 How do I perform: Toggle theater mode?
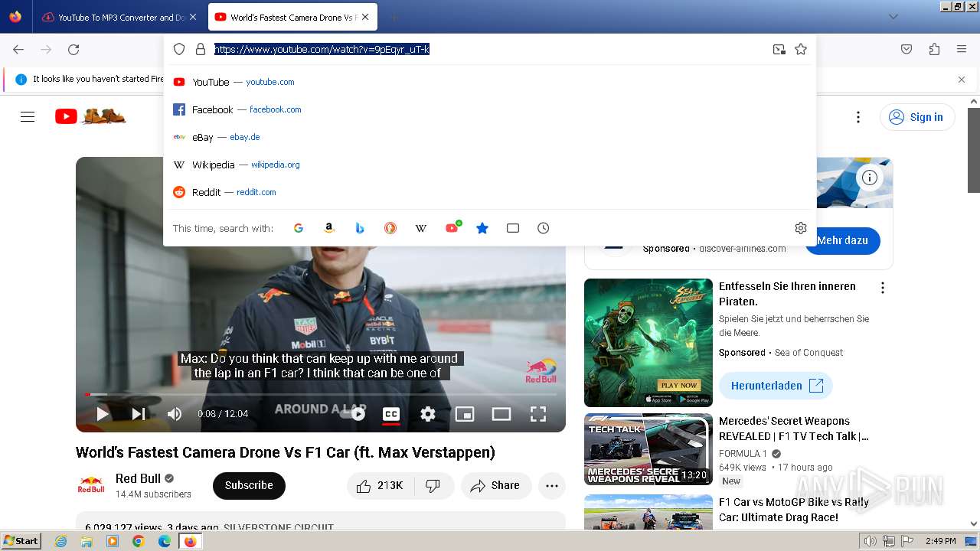pyautogui.click(x=501, y=414)
